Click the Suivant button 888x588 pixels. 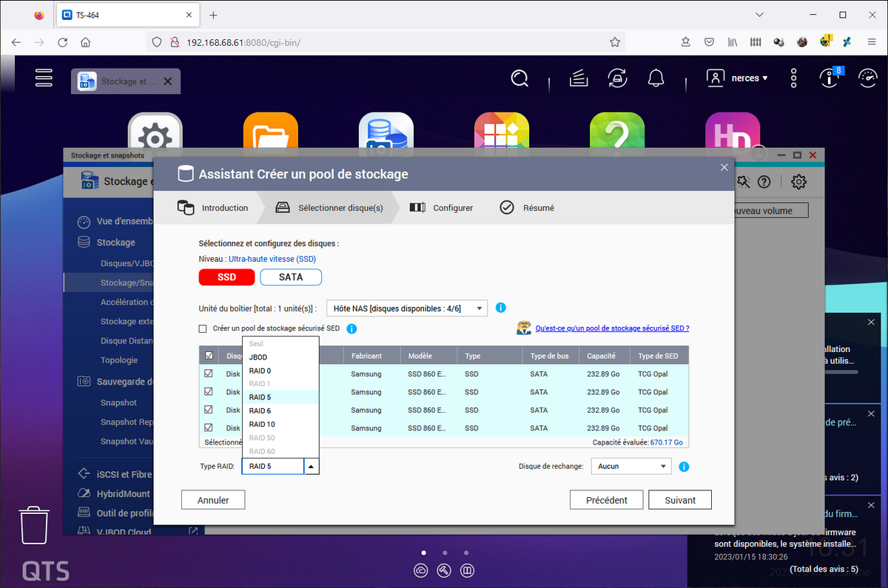point(680,500)
